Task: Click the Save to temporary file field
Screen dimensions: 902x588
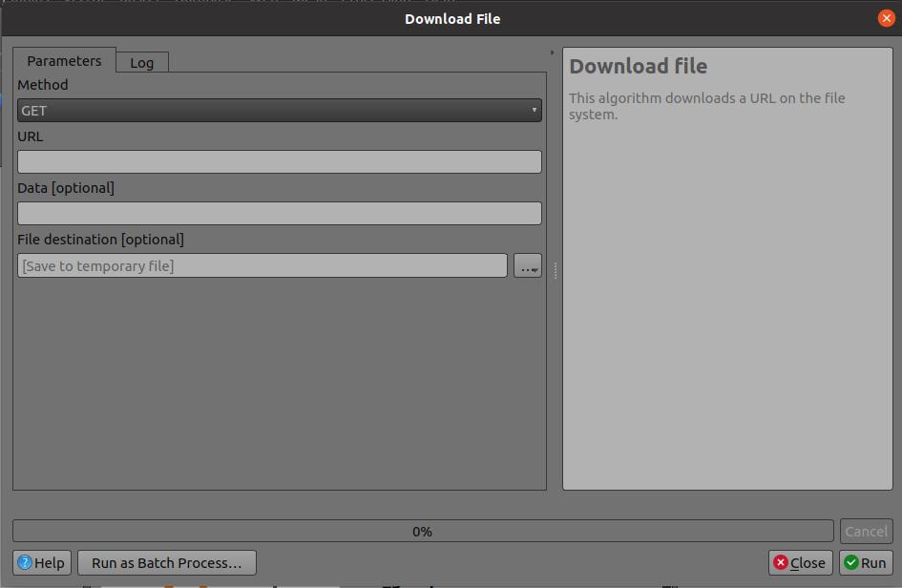Action: pos(262,265)
